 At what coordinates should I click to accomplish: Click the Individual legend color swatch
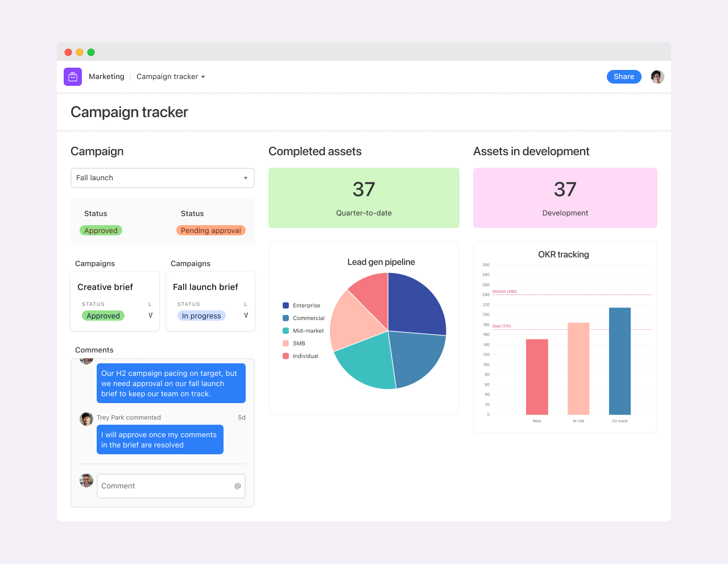tap(286, 356)
